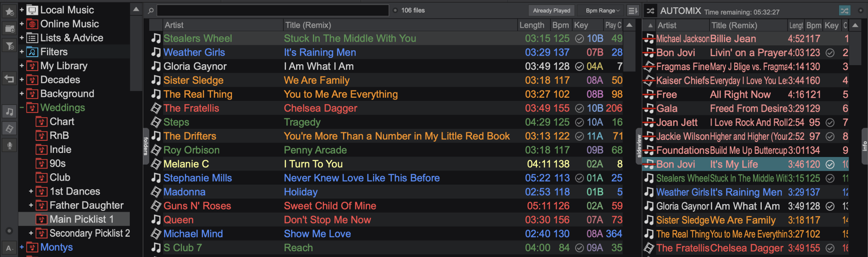Click the Filters folder icon
The image size is (868, 257).
32,52
